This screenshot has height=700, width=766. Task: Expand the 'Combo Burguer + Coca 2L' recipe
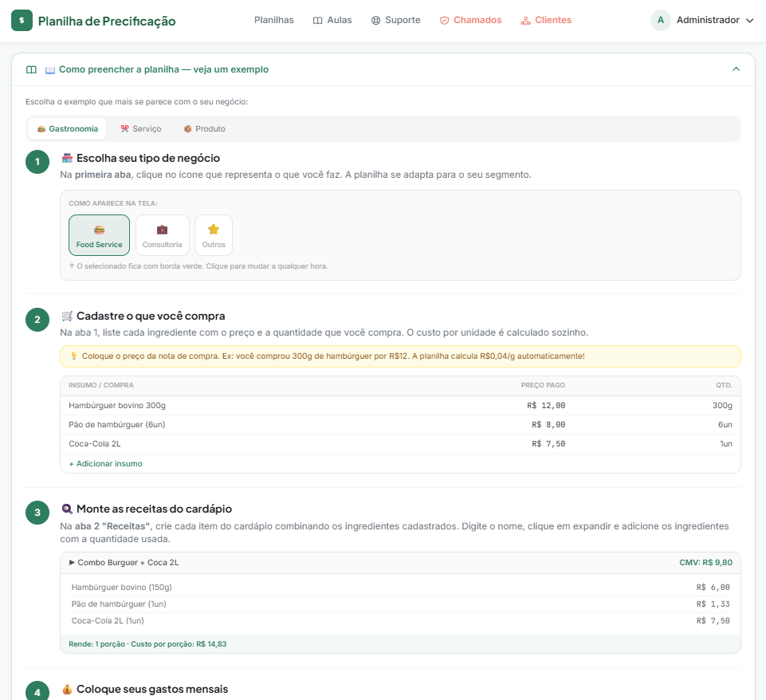coord(400,563)
